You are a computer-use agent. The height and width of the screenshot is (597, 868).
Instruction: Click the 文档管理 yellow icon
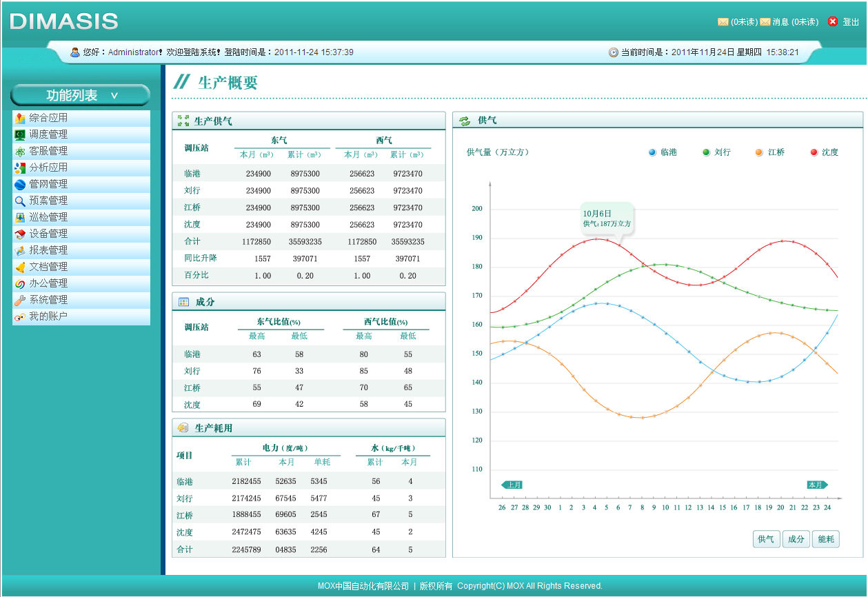(20, 267)
